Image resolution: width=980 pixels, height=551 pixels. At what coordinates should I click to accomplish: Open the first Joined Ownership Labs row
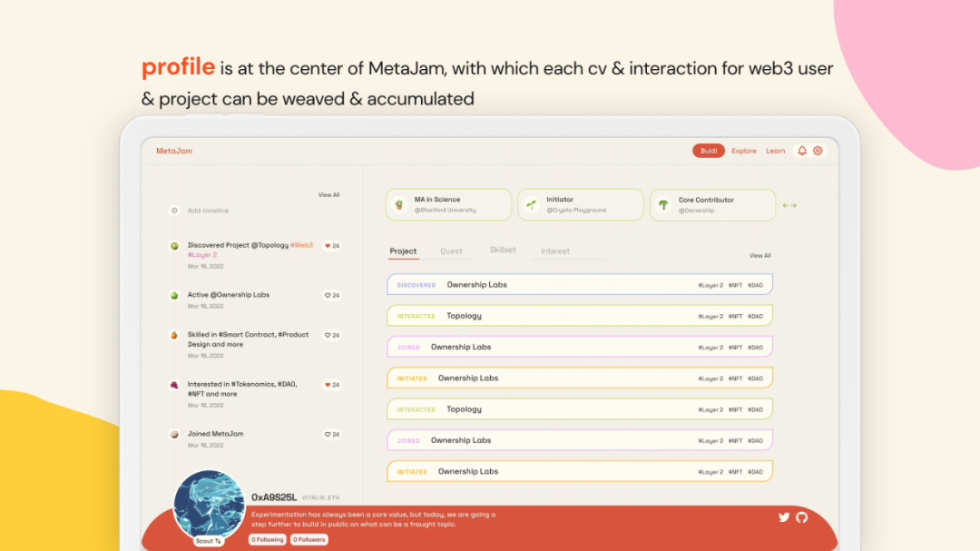(x=580, y=347)
